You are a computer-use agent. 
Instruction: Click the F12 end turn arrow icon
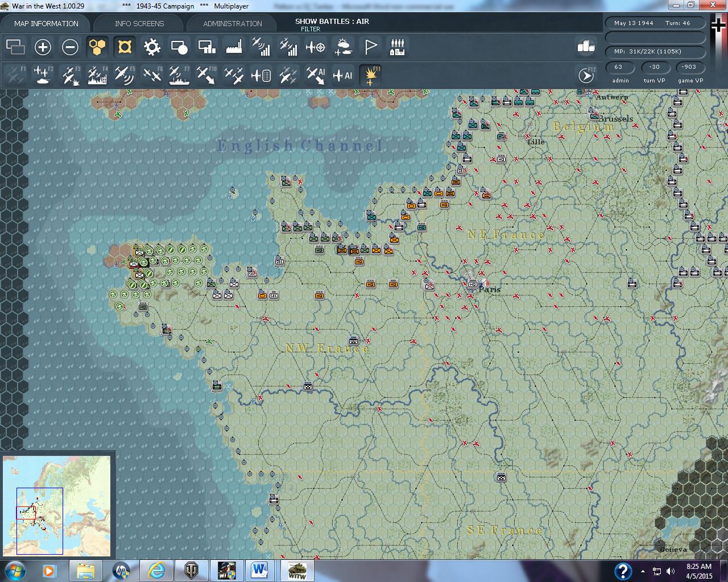tap(586, 75)
